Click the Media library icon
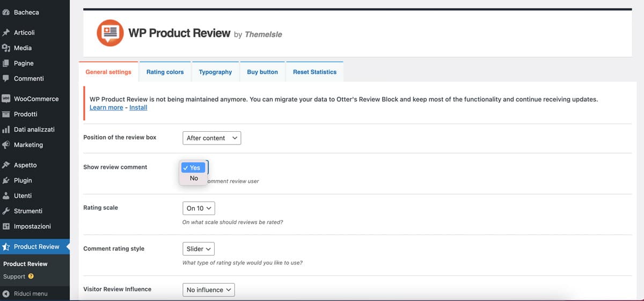644x301 pixels. [x=6, y=48]
